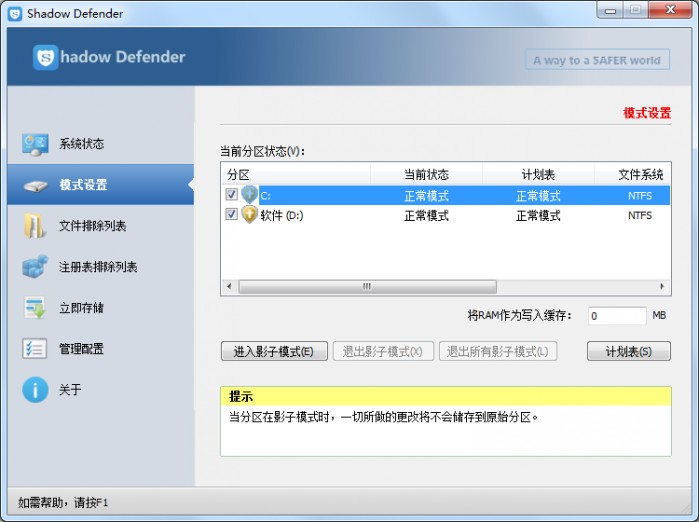Viewport: 699px width, 522px height.
Task: Uncheck the 软件 (D:) partition checkbox
Action: (x=231, y=214)
